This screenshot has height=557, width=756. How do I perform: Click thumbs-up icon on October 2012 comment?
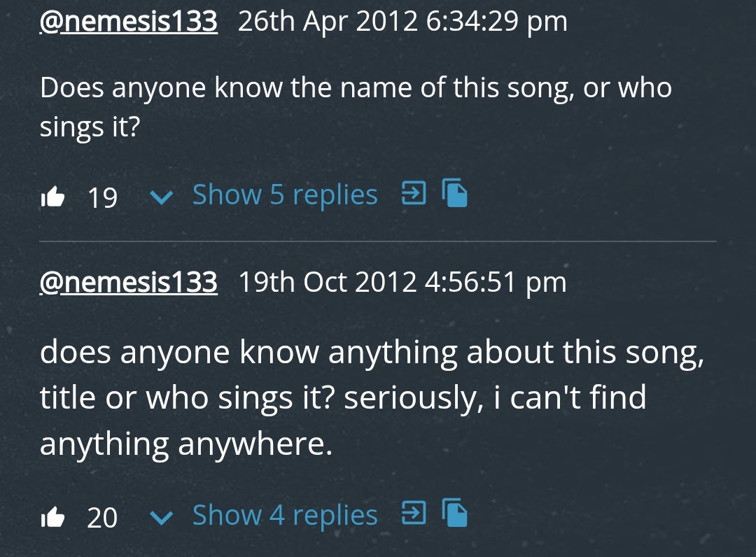52,518
